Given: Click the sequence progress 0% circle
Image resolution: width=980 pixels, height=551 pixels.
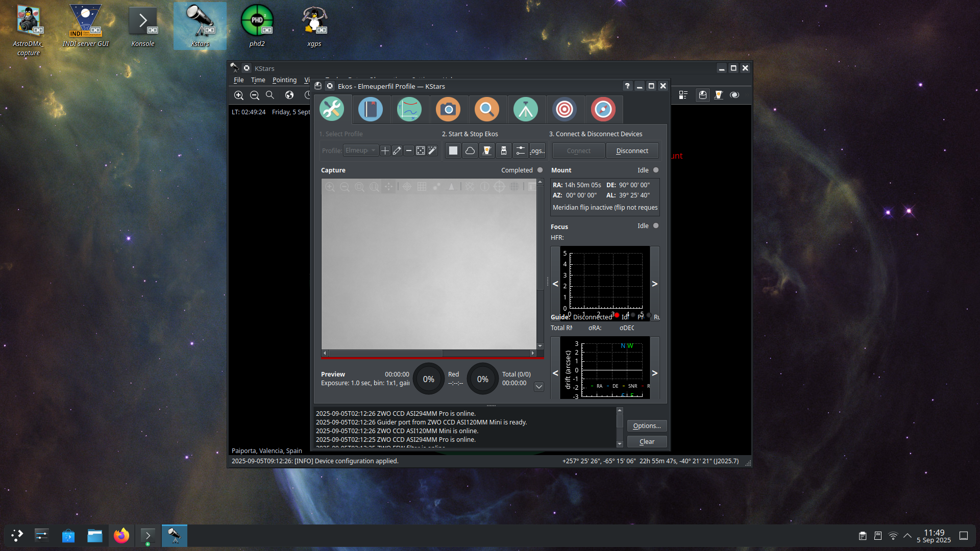Looking at the screenshot, I should 429,379.
